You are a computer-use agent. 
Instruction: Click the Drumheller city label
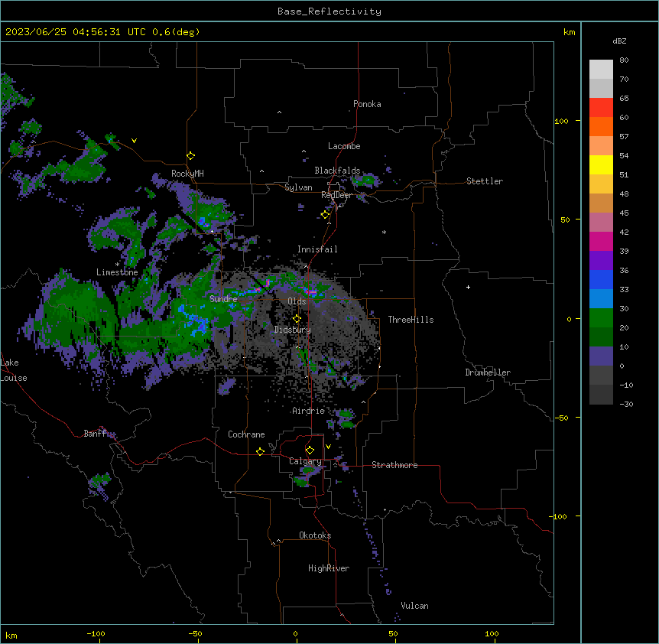pos(488,372)
